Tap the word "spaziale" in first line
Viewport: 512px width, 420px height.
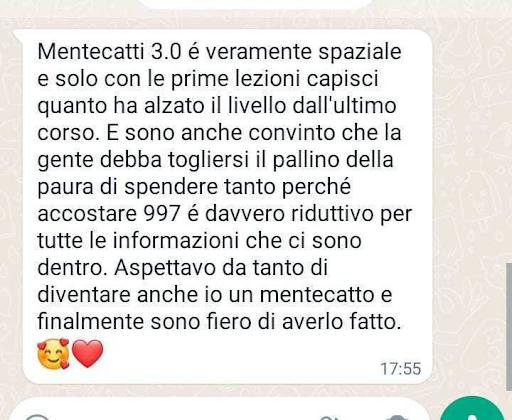pyautogui.click(x=360, y=52)
